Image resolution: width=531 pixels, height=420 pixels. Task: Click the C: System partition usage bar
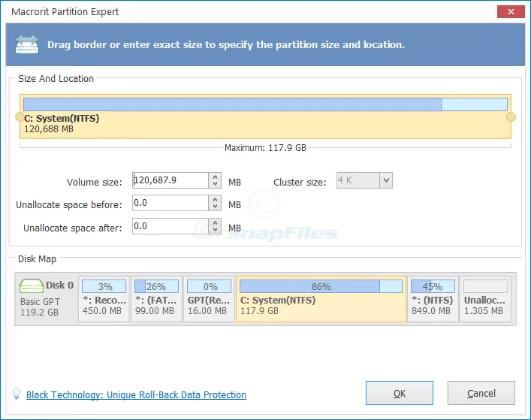(265, 104)
